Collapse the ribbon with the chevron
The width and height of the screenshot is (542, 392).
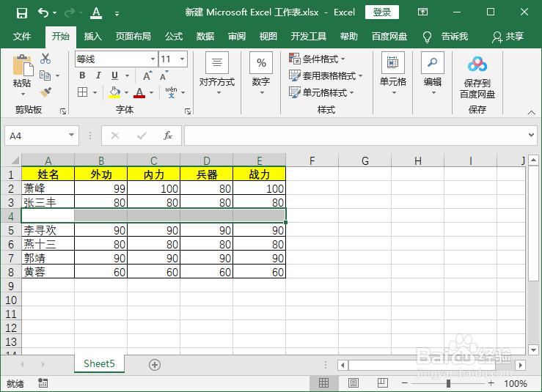click(531, 112)
